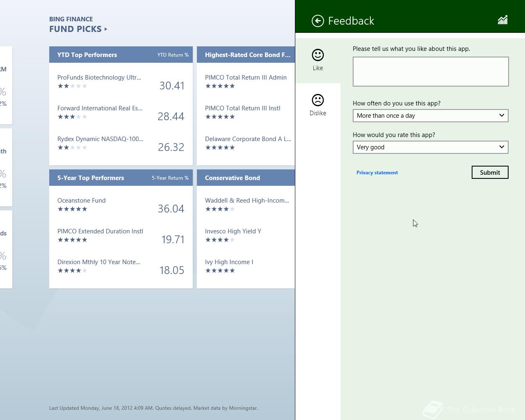Click the arrow next to FUND PICKS
This screenshot has width=525, height=420.
[106, 29]
